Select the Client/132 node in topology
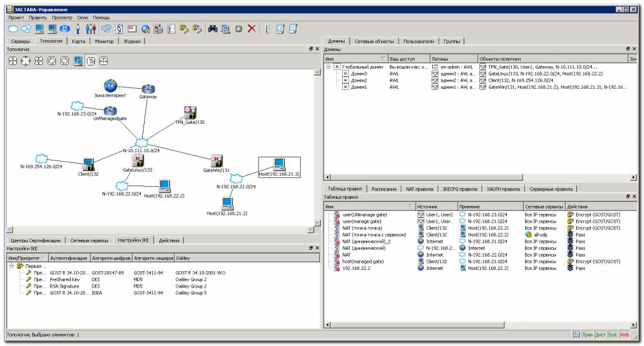 (x=88, y=164)
